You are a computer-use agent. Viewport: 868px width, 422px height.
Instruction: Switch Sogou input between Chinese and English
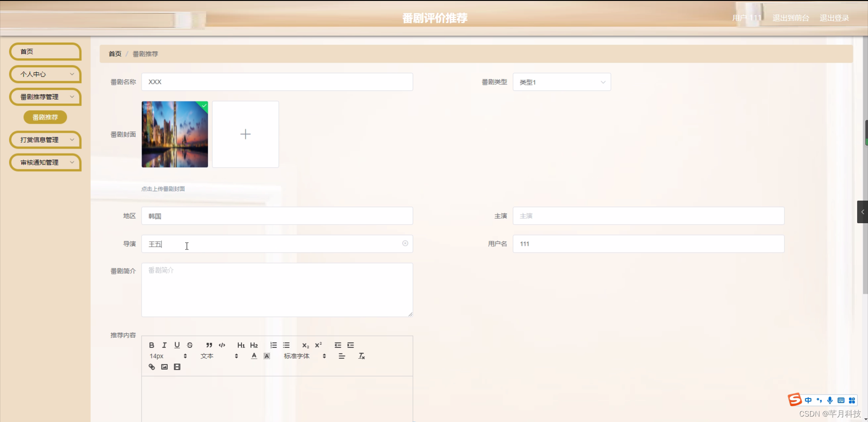[808, 400]
